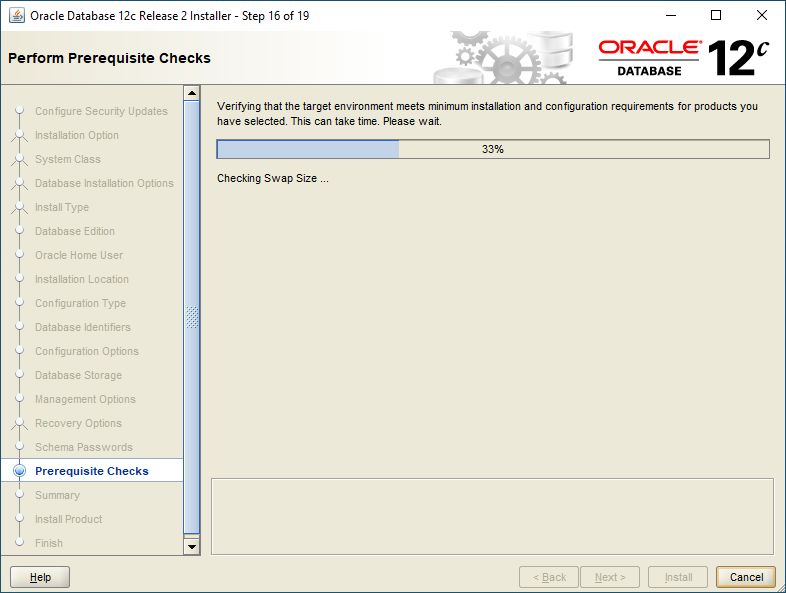The image size is (786, 593).
Task: Close the installer window
Action: 761,16
